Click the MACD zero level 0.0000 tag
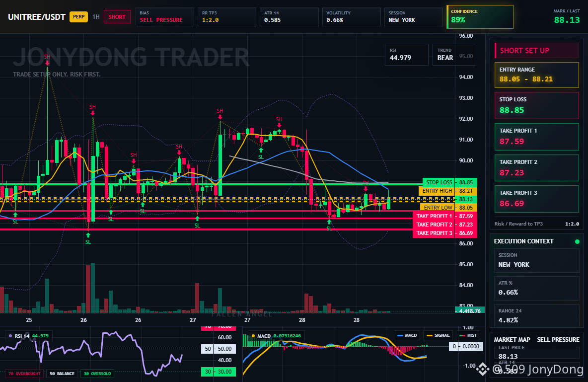Image resolution: width=588 pixels, height=382 pixels. tap(465, 346)
